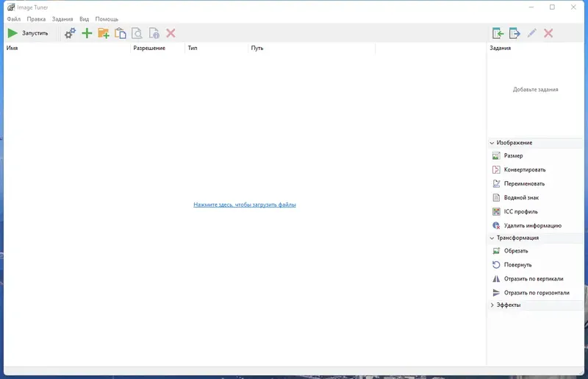This screenshot has height=379, width=588.
Task: Select the Отразить по вертикали text label
Action: click(x=534, y=279)
